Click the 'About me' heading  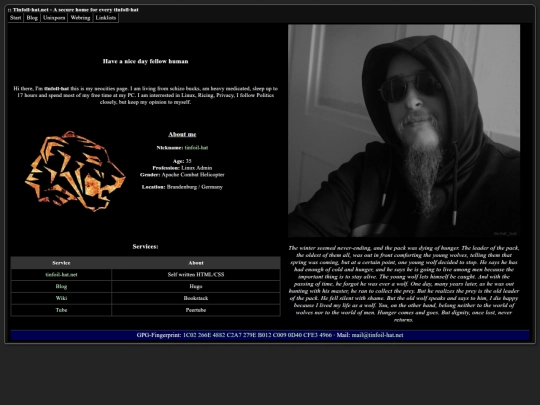182,134
